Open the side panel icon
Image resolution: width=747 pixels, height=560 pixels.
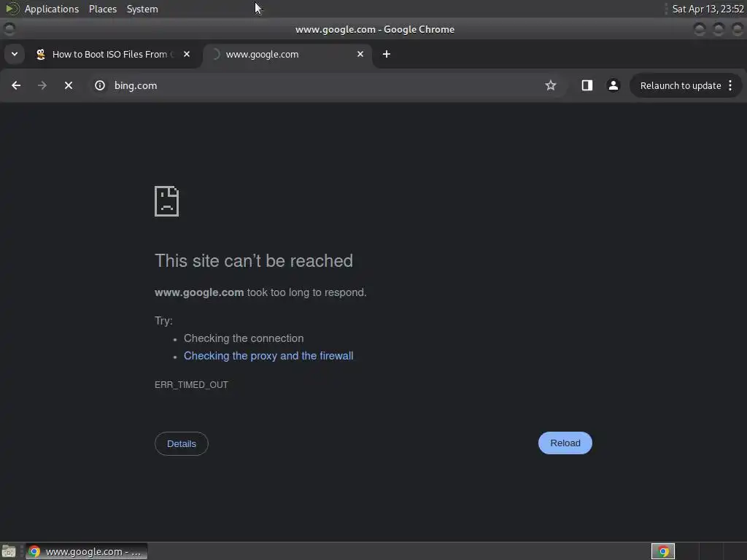pos(587,85)
